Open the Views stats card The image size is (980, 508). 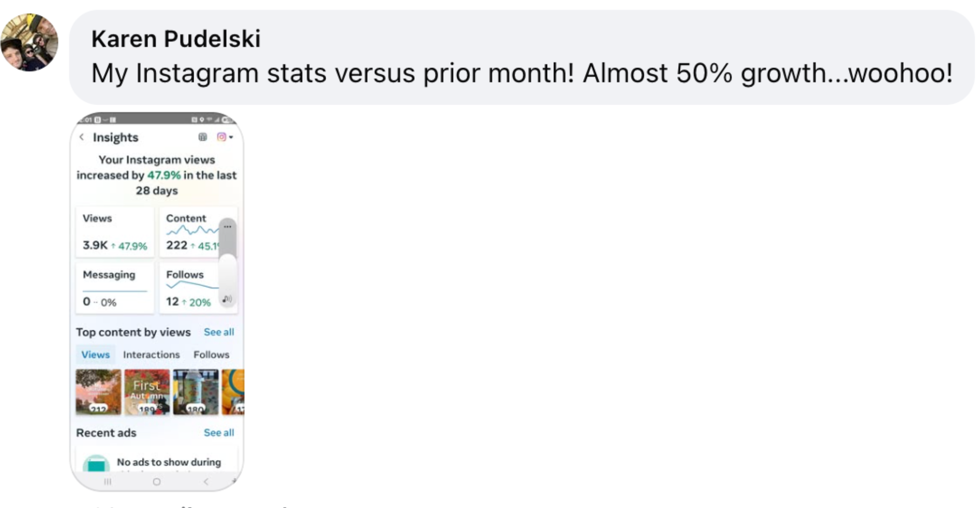coord(115,232)
